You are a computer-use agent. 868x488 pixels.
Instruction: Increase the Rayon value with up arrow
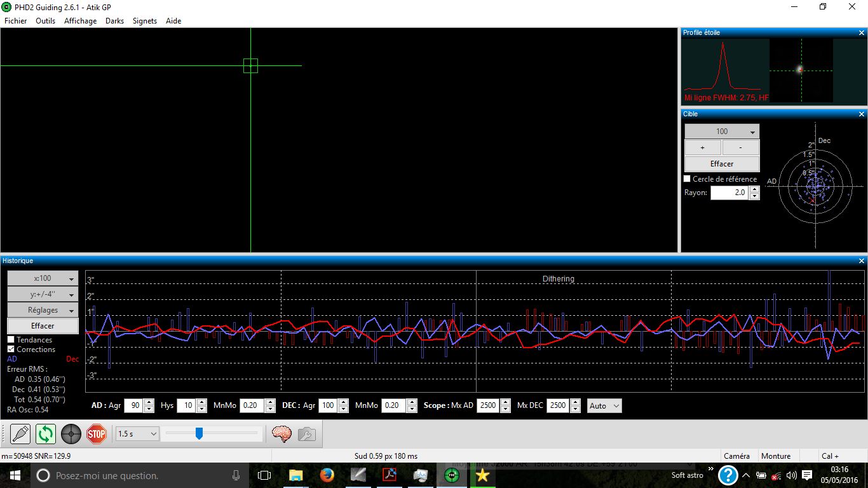click(754, 189)
